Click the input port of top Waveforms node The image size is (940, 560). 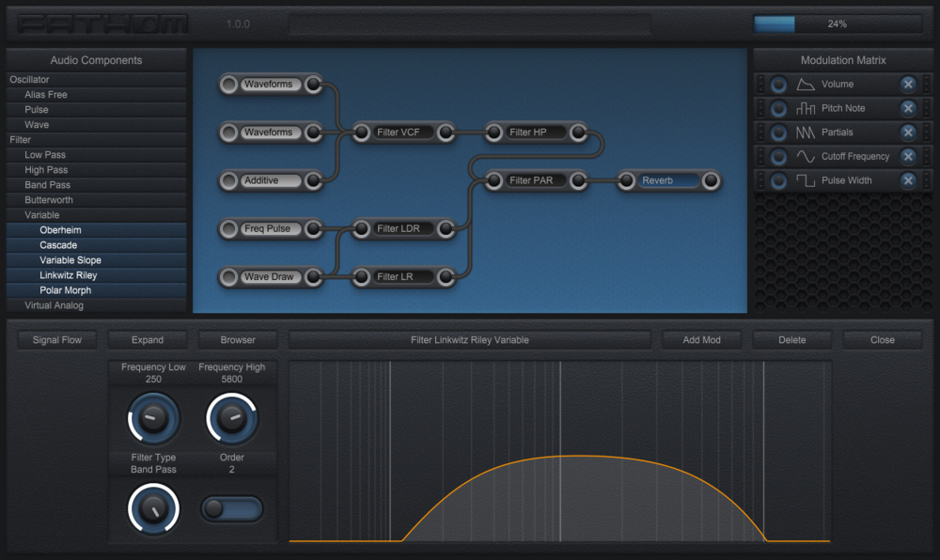click(x=228, y=85)
